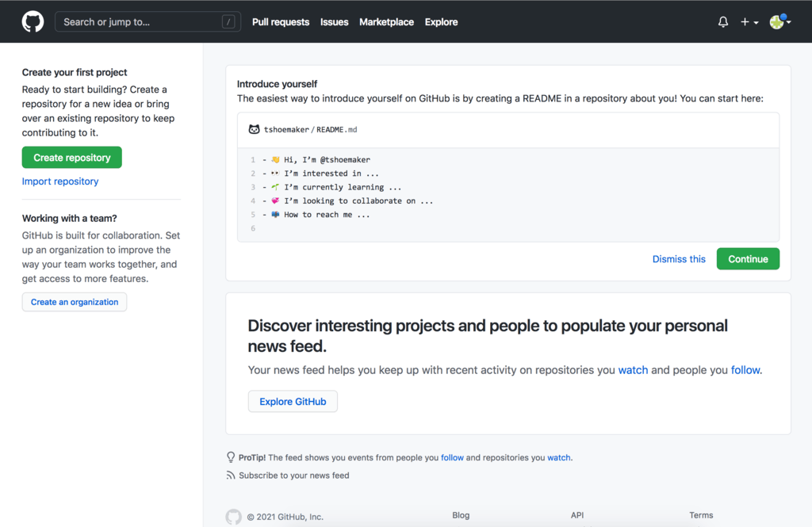
Task: Expand the plus create-new dropdown
Action: tap(749, 22)
